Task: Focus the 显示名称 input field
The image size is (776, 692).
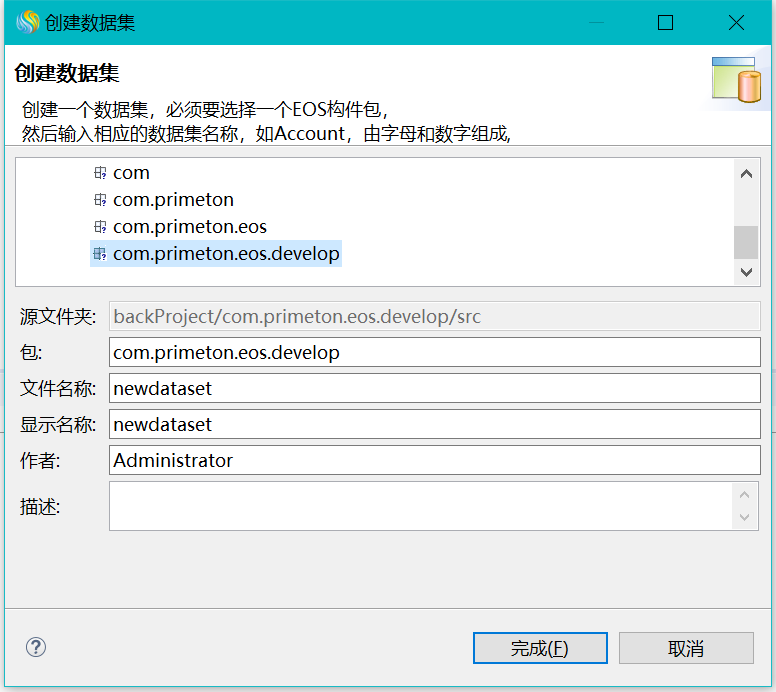Action: 434,424
